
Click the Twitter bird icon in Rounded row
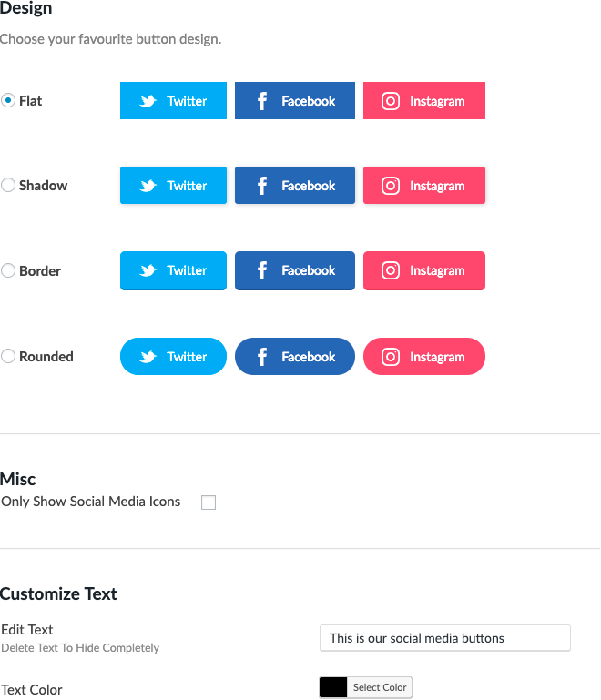[148, 357]
